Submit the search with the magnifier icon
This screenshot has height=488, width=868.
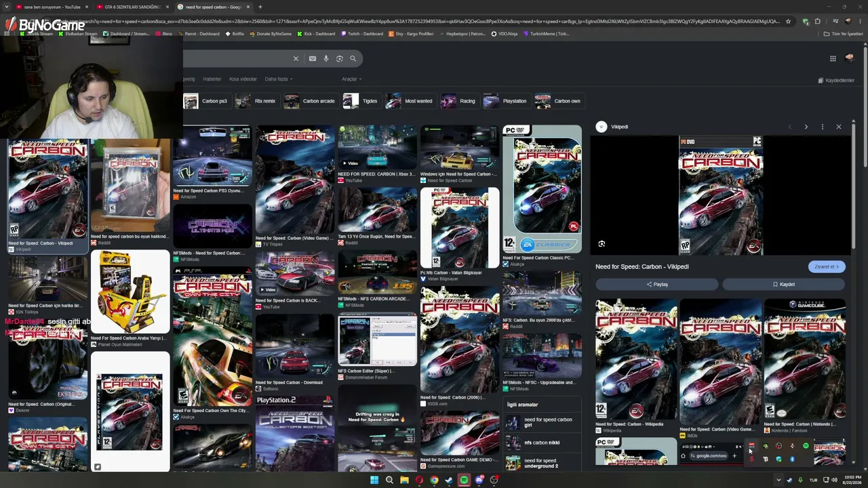coord(353,58)
